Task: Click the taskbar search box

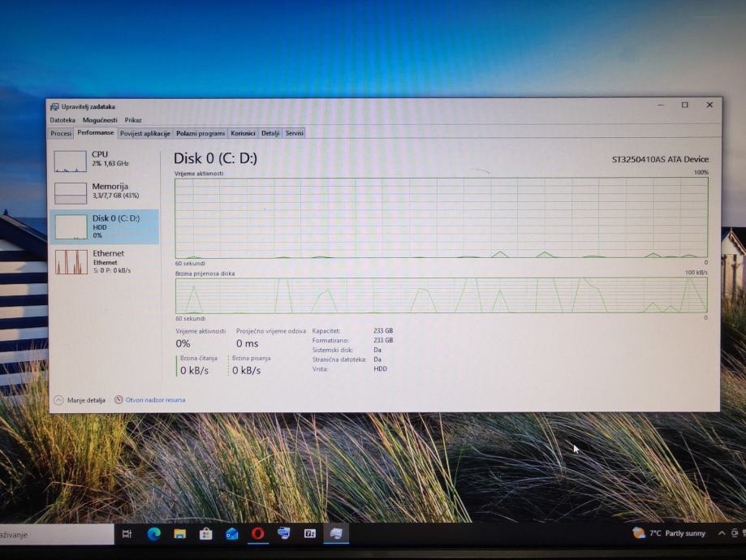Action: coord(56,534)
